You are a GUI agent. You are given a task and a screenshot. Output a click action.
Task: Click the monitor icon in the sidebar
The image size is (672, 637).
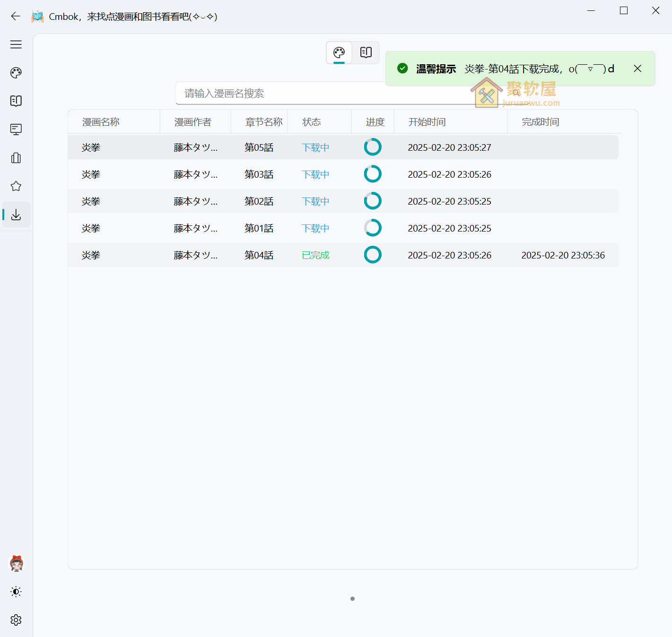click(16, 129)
